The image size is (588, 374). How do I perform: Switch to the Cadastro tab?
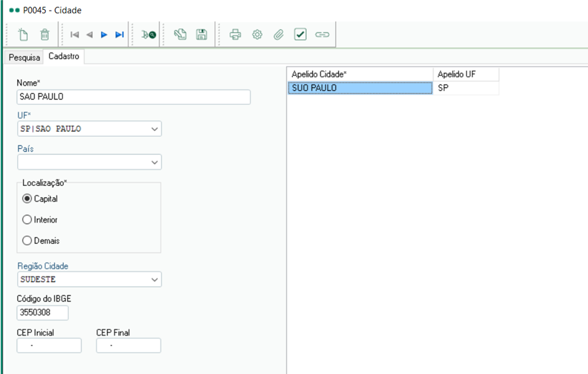[x=64, y=56]
